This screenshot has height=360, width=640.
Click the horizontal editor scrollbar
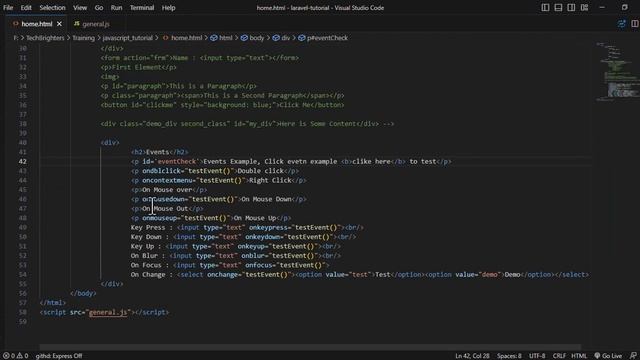(310, 347)
